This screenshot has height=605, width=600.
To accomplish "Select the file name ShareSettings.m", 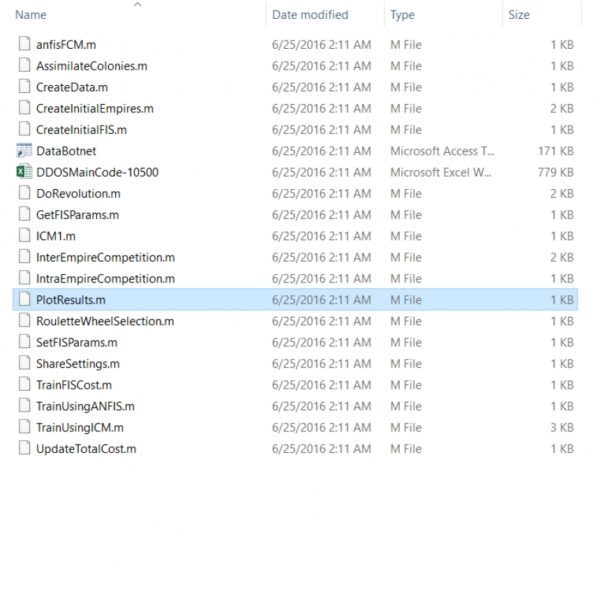I will [78, 363].
